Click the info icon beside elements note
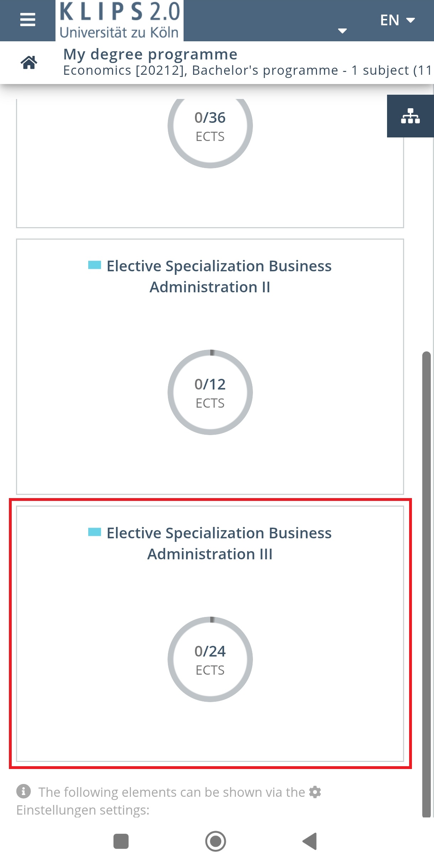This screenshot has width=434, height=868. [x=23, y=791]
